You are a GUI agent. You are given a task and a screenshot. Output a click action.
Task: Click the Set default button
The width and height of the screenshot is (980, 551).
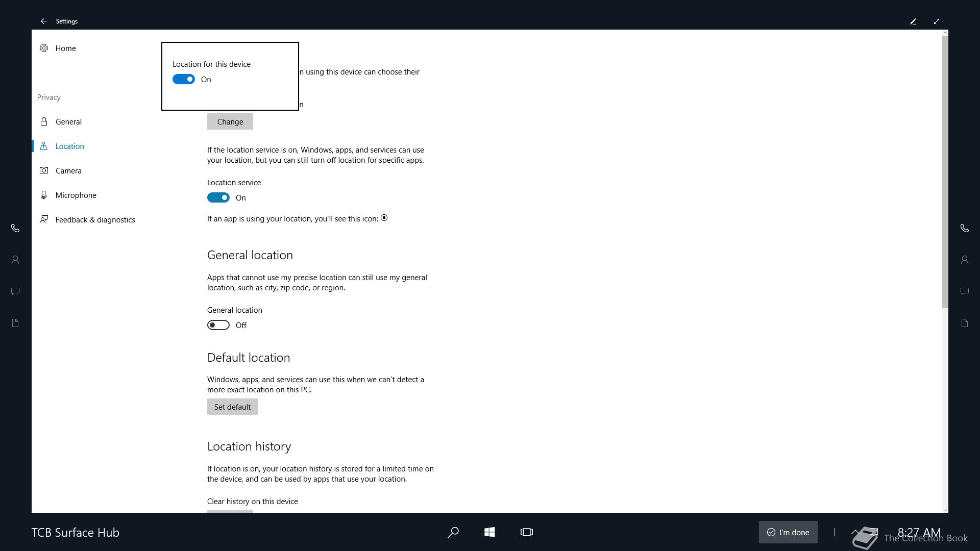coord(233,407)
